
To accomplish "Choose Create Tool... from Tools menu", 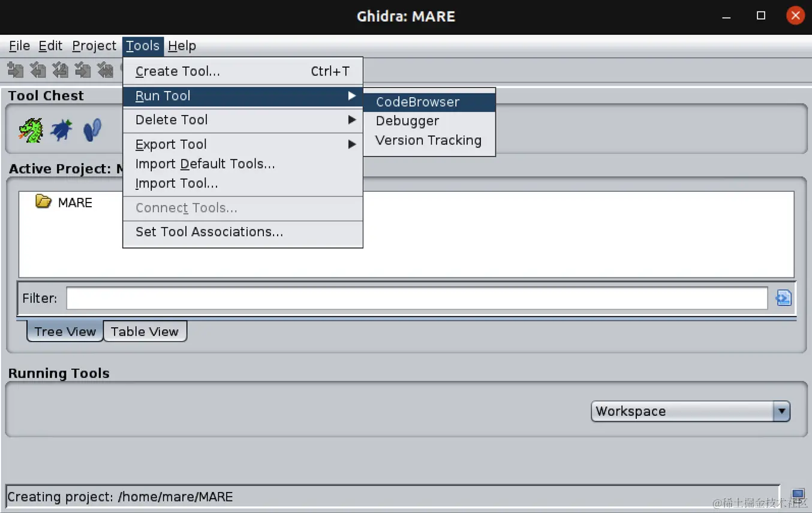I will click(243, 71).
